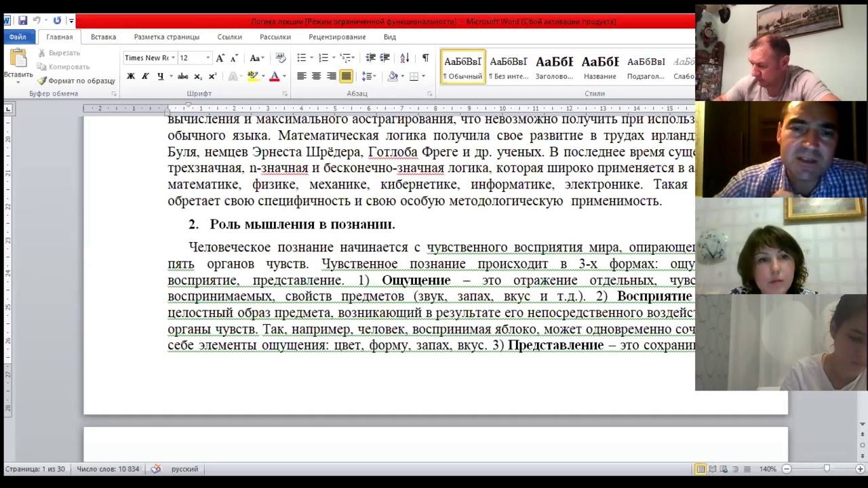868x488 pixels.
Task: Align text right icon
Action: [332, 76]
